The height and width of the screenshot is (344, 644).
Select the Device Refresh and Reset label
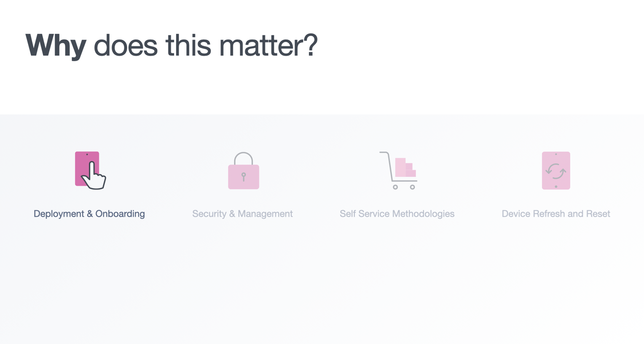coord(556,214)
